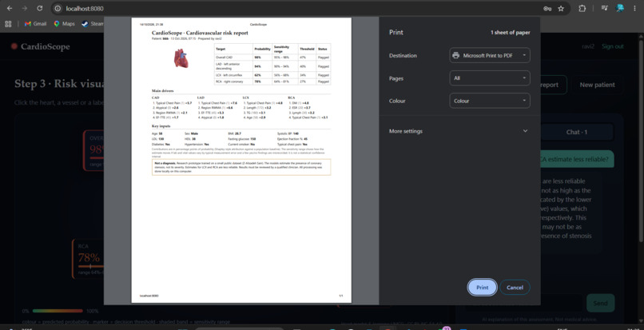
Task: Click 'Main drivers' heading in preview
Action: (163, 90)
